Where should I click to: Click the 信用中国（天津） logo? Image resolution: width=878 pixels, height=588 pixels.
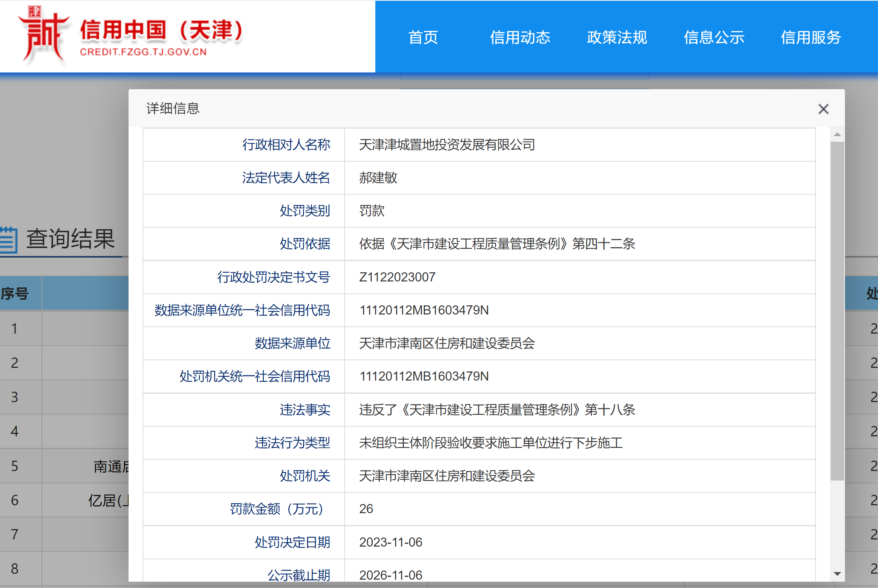131,36
